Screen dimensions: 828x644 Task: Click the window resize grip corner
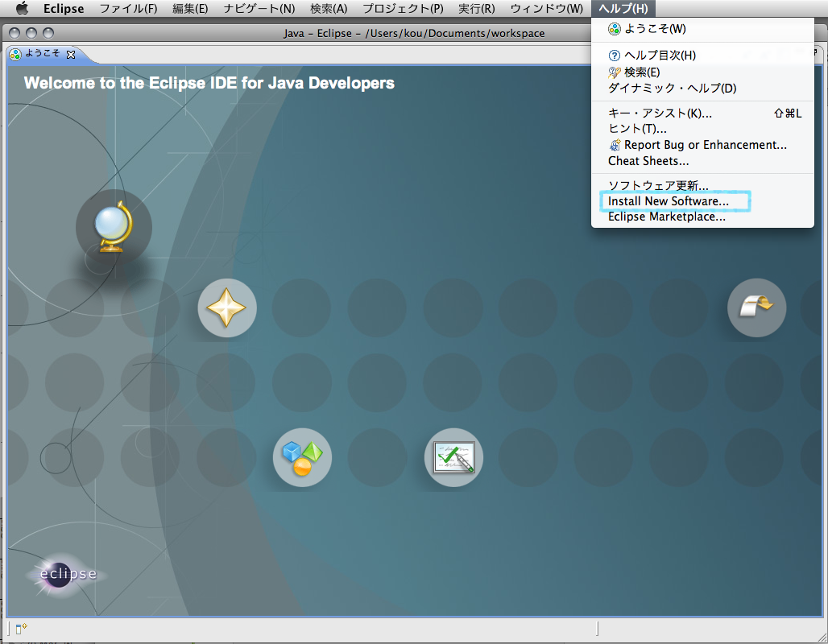822,637
